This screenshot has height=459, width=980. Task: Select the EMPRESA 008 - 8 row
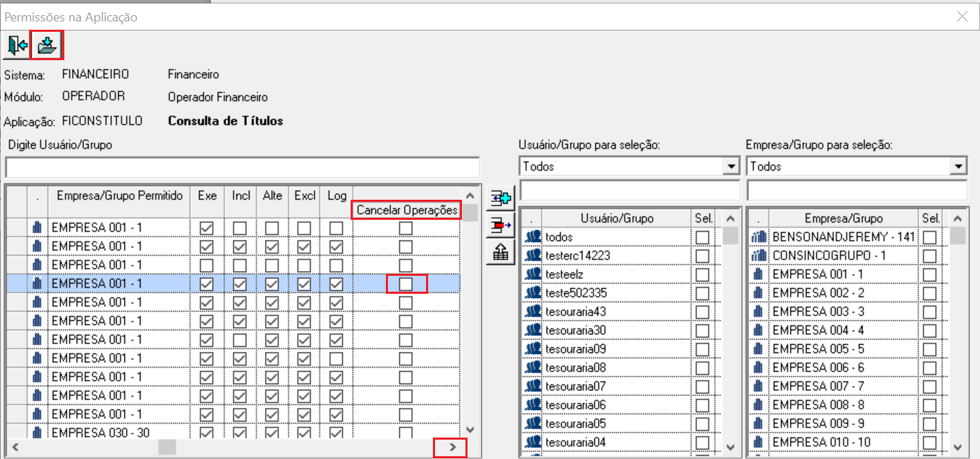849,405
